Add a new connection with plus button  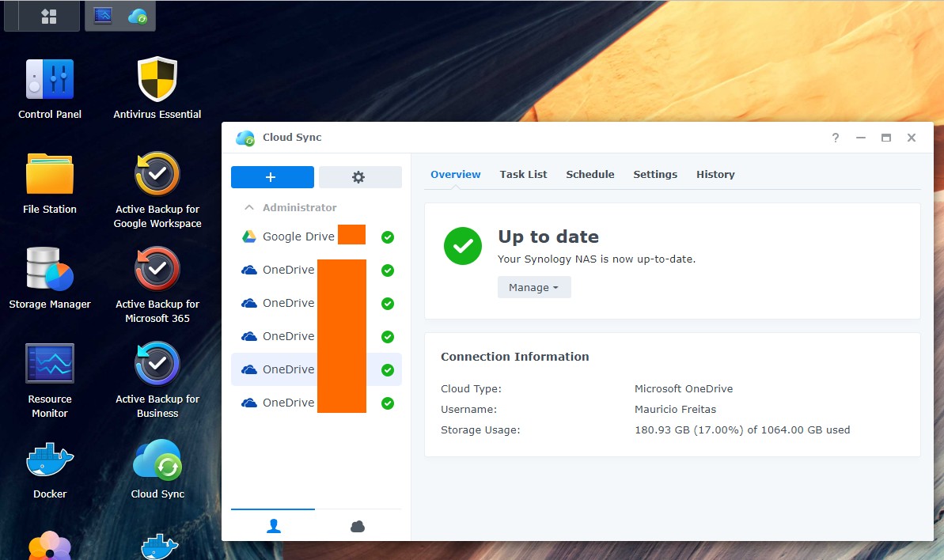coord(272,177)
